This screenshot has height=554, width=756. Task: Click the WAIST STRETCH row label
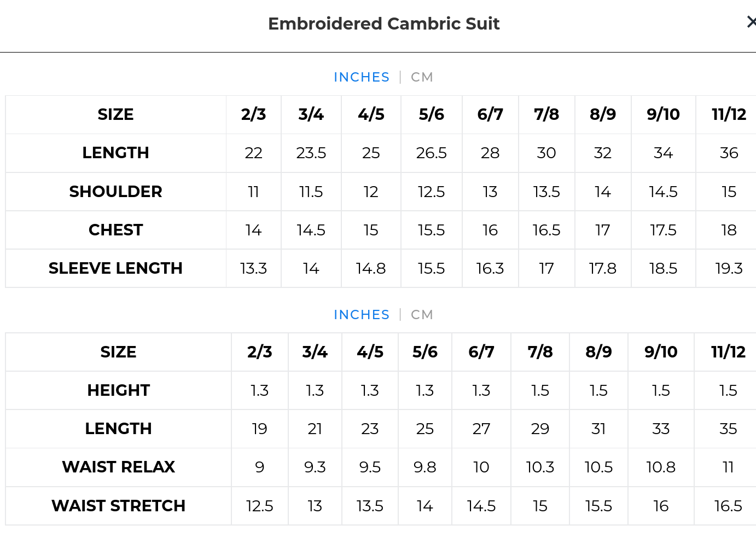(118, 506)
